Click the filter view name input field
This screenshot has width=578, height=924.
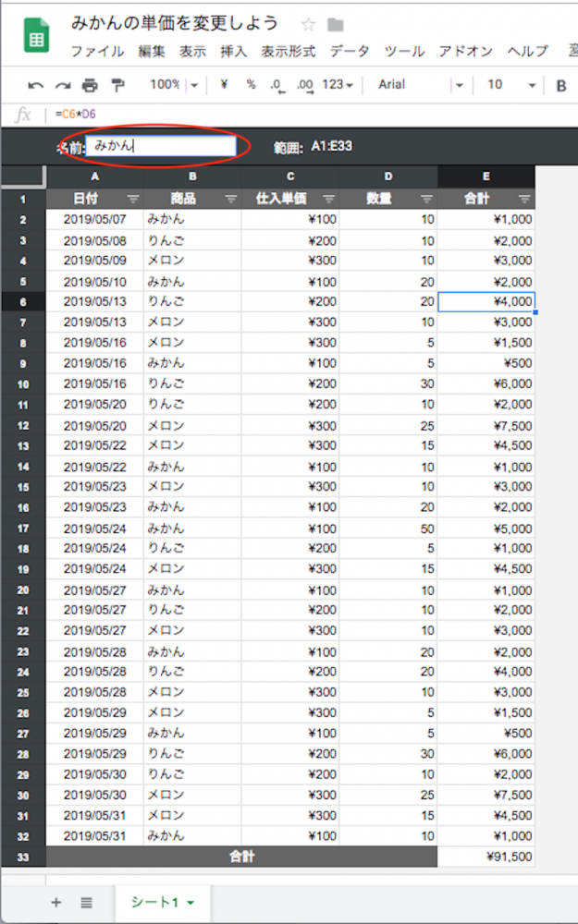pyautogui.click(x=161, y=146)
